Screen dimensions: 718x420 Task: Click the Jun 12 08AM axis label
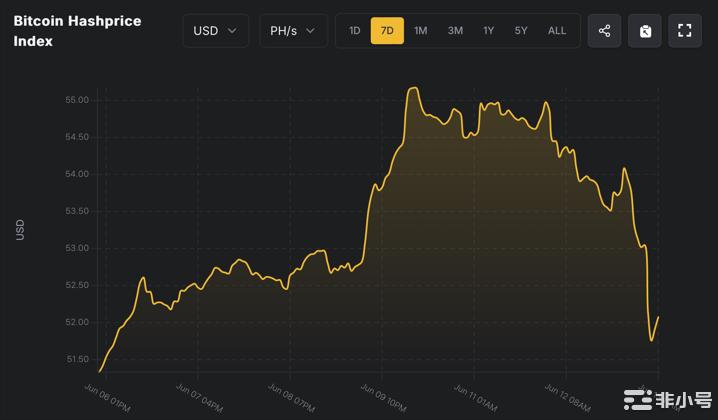click(x=568, y=398)
